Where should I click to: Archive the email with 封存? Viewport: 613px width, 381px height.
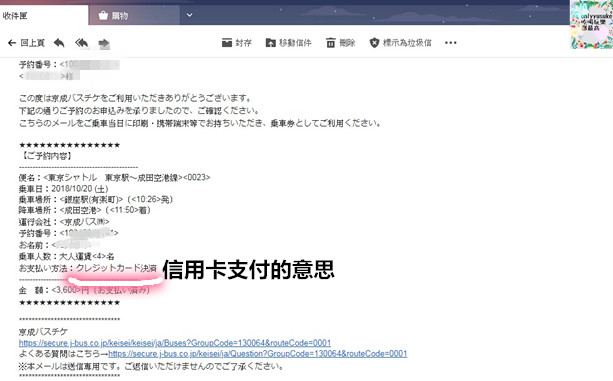point(237,43)
